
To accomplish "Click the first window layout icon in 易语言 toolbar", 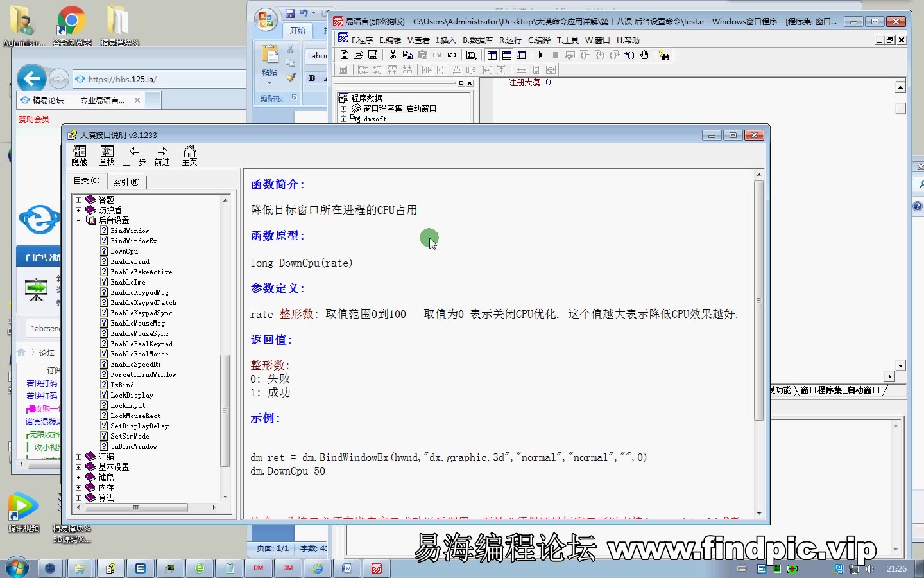I will (492, 55).
